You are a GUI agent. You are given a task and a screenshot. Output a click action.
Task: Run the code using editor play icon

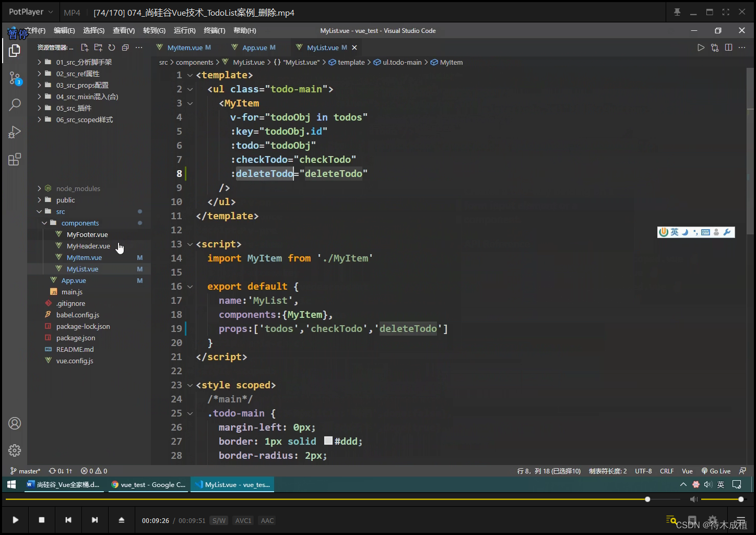click(x=701, y=47)
